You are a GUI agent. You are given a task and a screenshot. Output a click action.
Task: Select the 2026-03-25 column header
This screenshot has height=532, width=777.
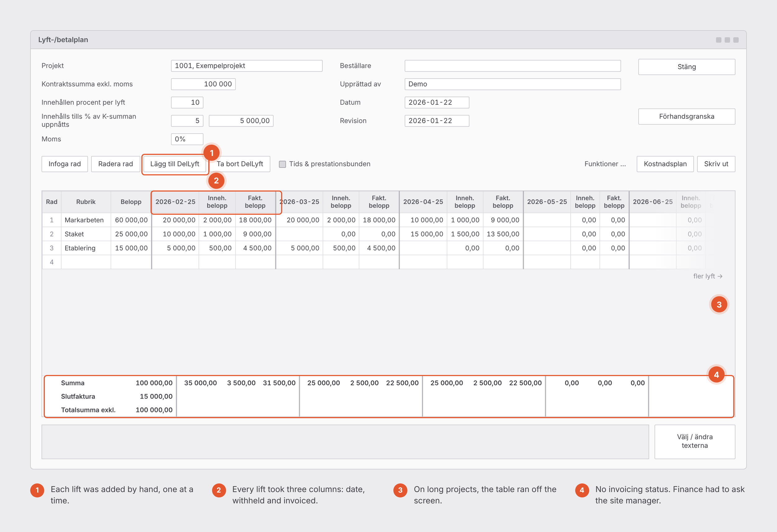299,202
